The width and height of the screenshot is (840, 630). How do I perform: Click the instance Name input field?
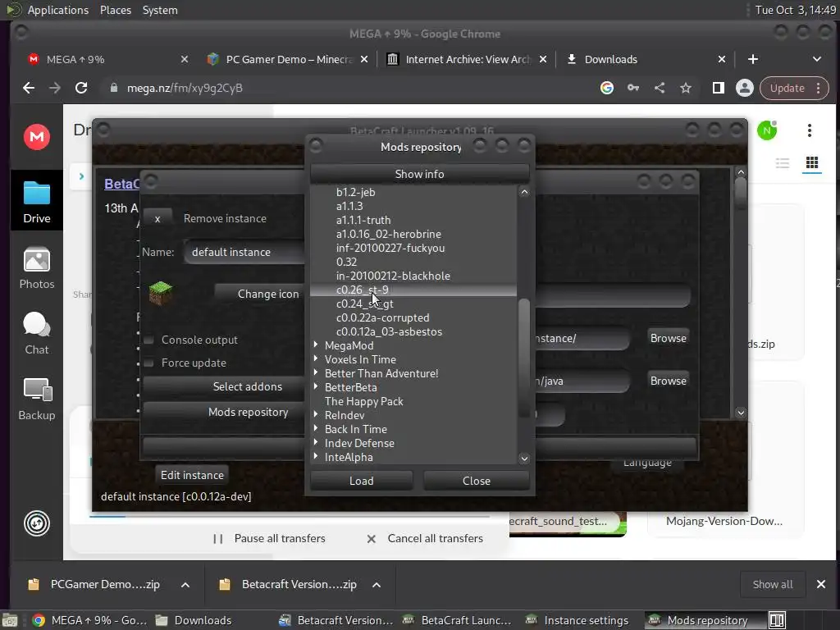(244, 252)
